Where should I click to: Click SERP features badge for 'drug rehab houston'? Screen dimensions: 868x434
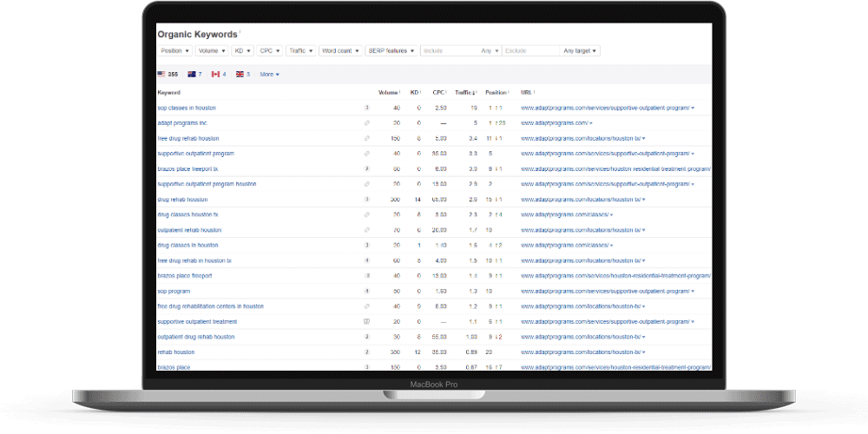366,200
